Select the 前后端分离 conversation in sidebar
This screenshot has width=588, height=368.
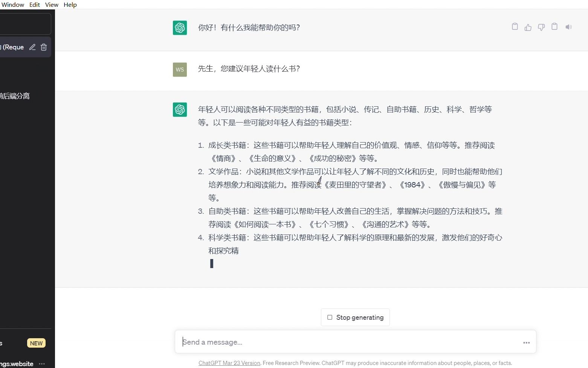(15, 96)
